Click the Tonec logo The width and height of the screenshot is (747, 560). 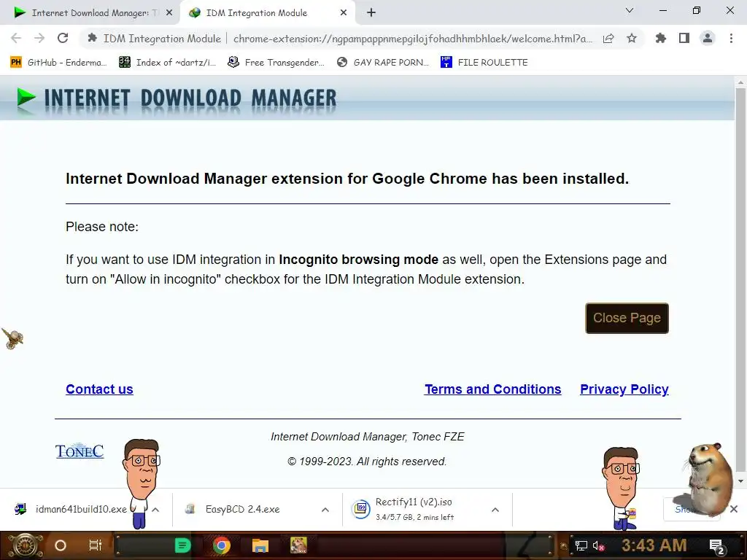coord(80,451)
